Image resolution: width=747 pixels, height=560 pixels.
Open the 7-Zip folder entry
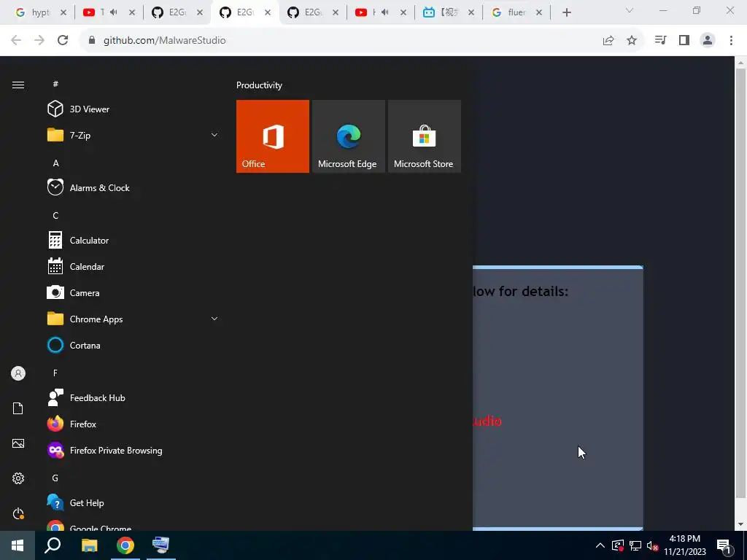(133, 135)
